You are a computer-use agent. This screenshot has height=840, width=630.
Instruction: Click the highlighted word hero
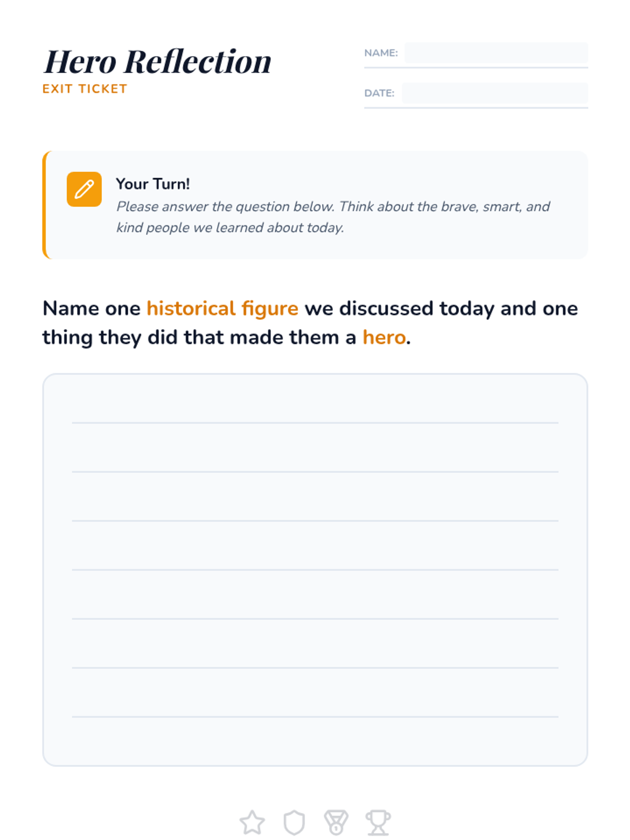coord(384,338)
